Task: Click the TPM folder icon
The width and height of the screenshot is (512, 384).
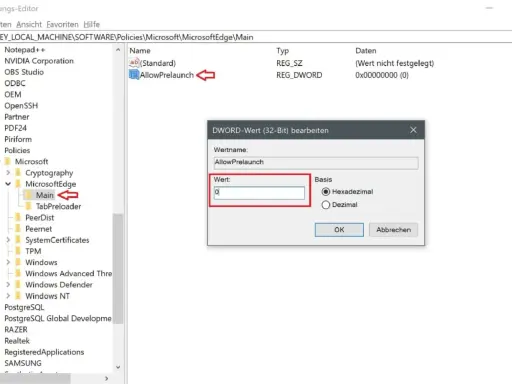Action: click(18, 251)
